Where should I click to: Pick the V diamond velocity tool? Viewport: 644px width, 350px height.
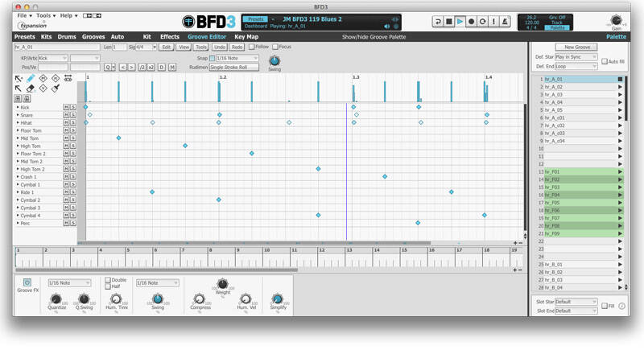pyautogui.click(x=43, y=89)
